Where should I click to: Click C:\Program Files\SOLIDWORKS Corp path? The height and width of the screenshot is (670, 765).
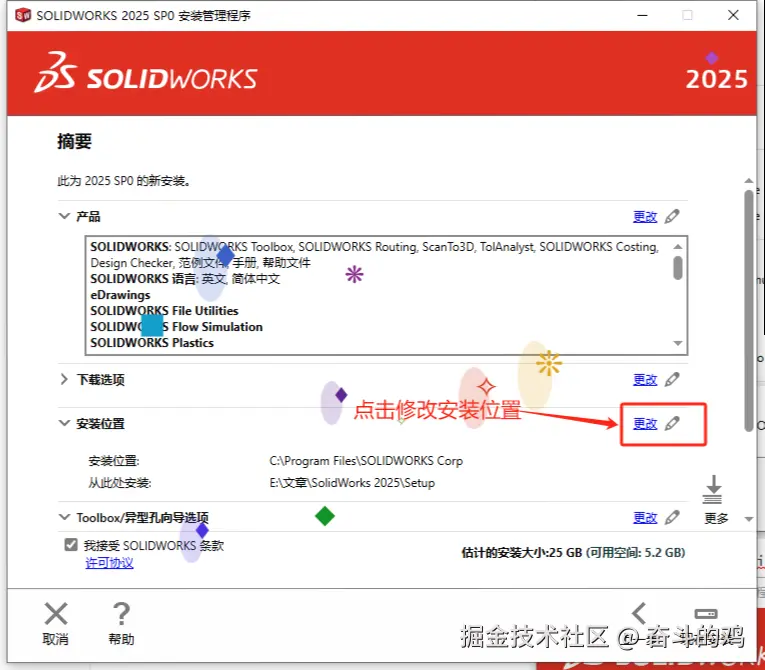(x=366, y=461)
